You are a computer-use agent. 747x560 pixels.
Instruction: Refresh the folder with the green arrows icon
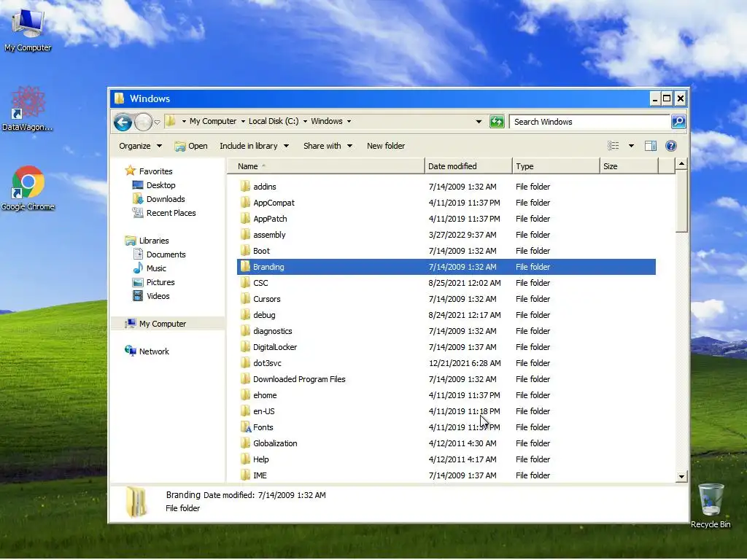click(x=497, y=122)
